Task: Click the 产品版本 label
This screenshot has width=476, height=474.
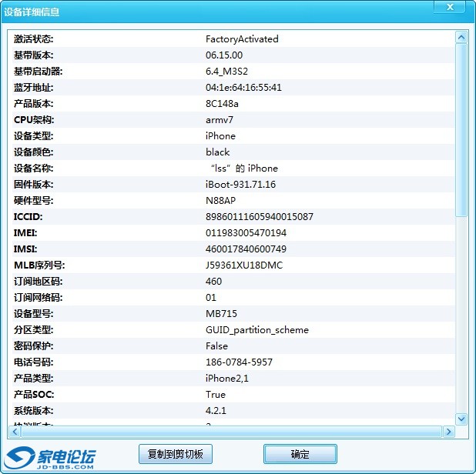Action: point(33,104)
